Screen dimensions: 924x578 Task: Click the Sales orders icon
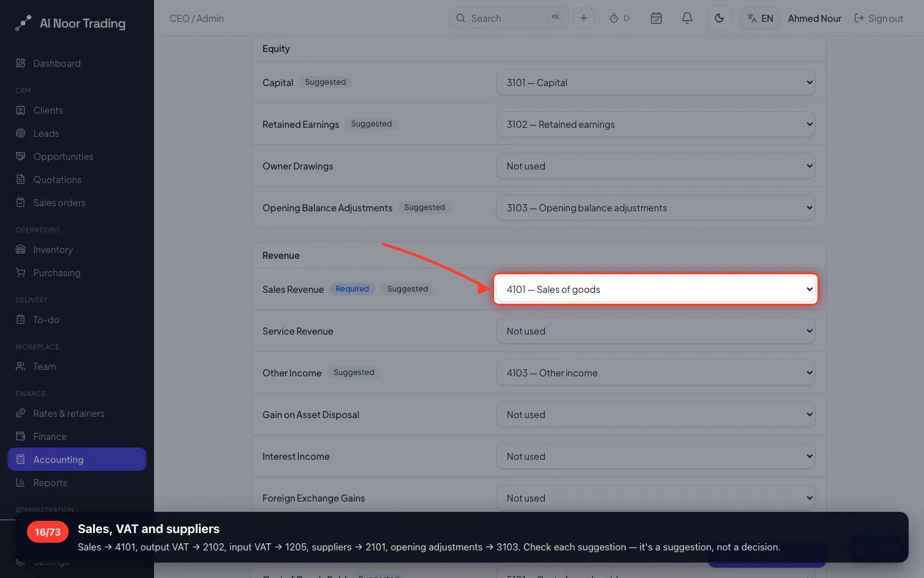21,202
